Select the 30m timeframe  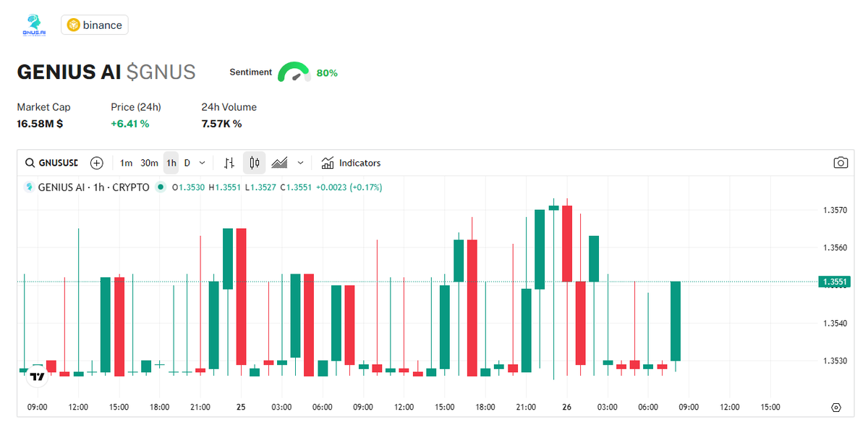click(149, 163)
